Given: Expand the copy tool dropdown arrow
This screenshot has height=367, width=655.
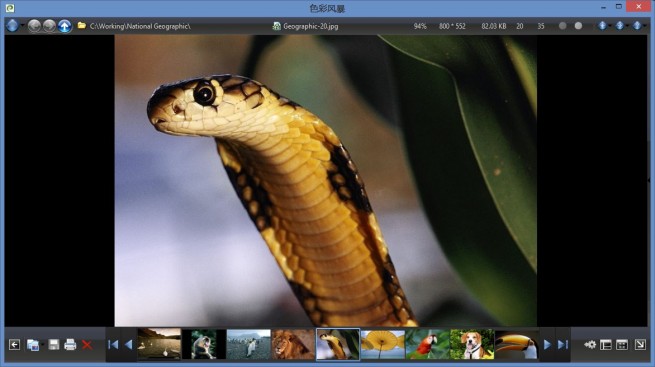Looking at the screenshot, I should click(x=43, y=345).
